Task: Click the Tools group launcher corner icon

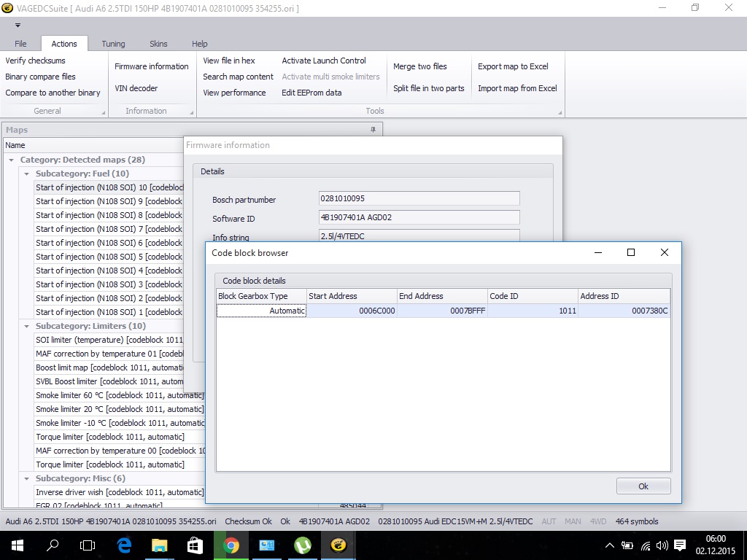Action: tap(560, 112)
